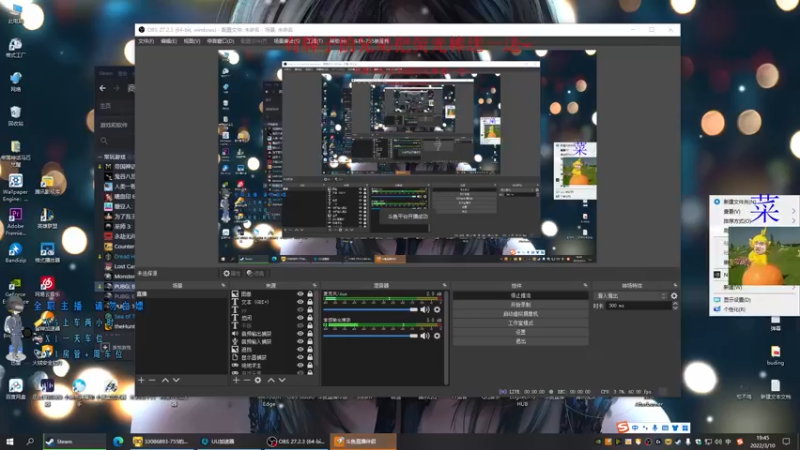Click the 麦克风/Aux volume slider
The height and width of the screenshot is (450, 800).
(x=370, y=309)
